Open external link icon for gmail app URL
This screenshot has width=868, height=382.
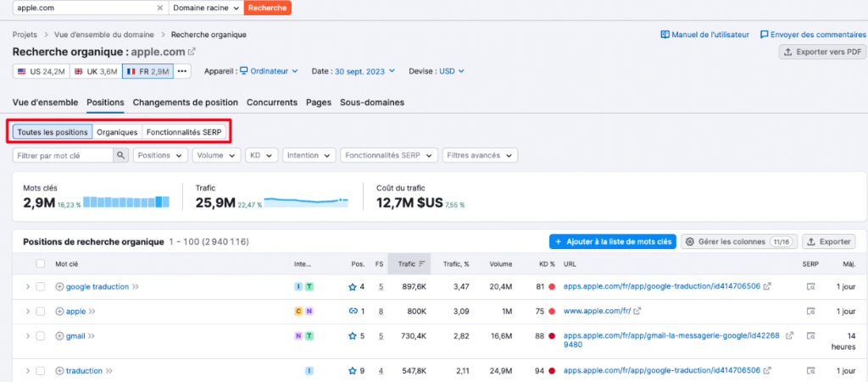click(790, 335)
